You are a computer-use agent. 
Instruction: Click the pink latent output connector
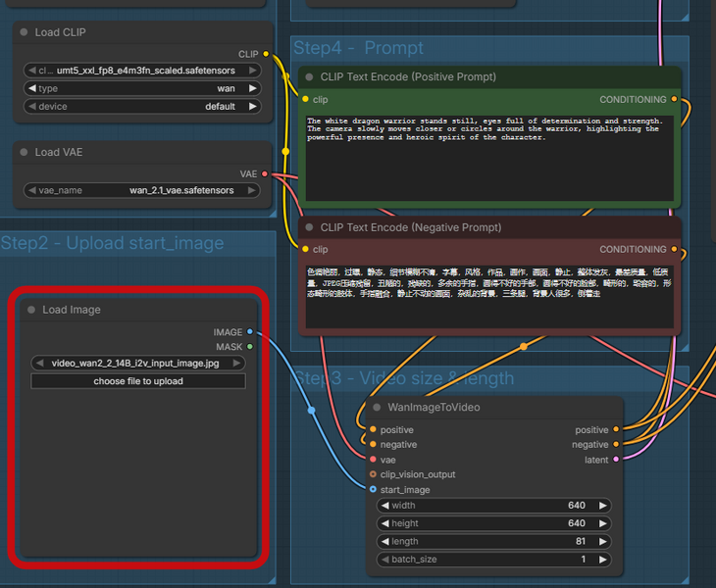616,460
